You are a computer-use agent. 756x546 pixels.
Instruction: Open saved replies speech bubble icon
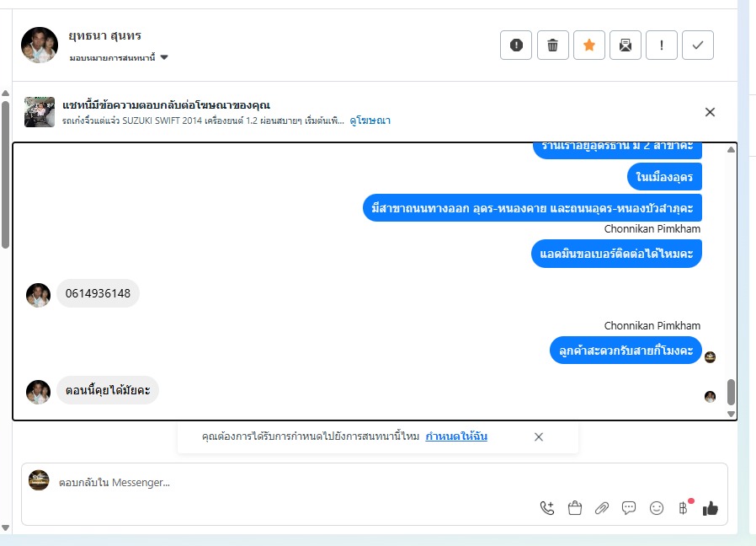tap(629, 508)
